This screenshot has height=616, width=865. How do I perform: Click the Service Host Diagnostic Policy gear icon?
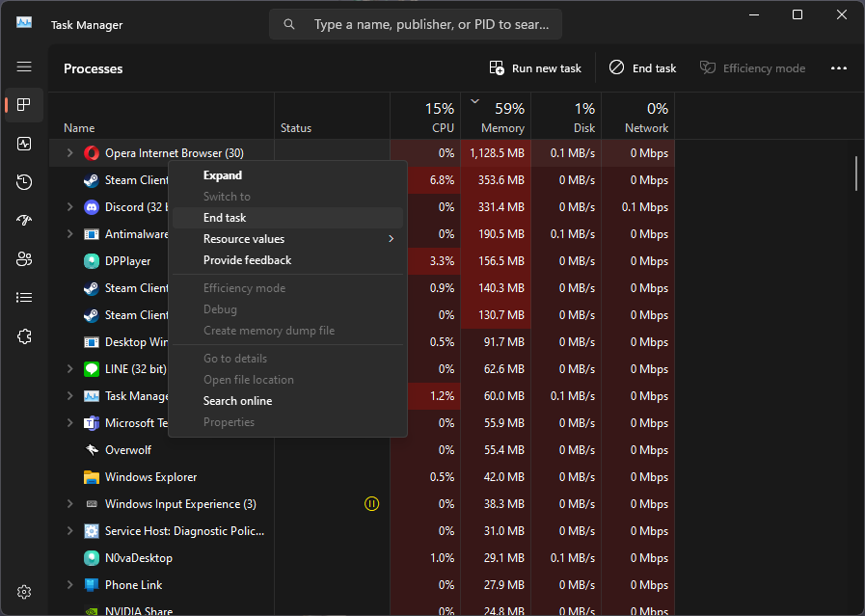pyautogui.click(x=91, y=531)
